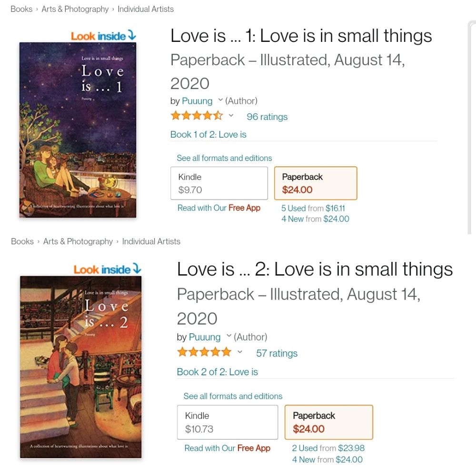Open the 96 ratings link
This screenshot has width=476, height=470.
(267, 117)
